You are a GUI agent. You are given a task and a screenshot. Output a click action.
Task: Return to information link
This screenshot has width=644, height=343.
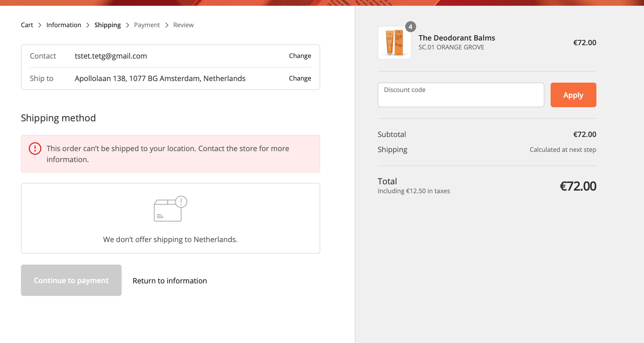point(170,281)
